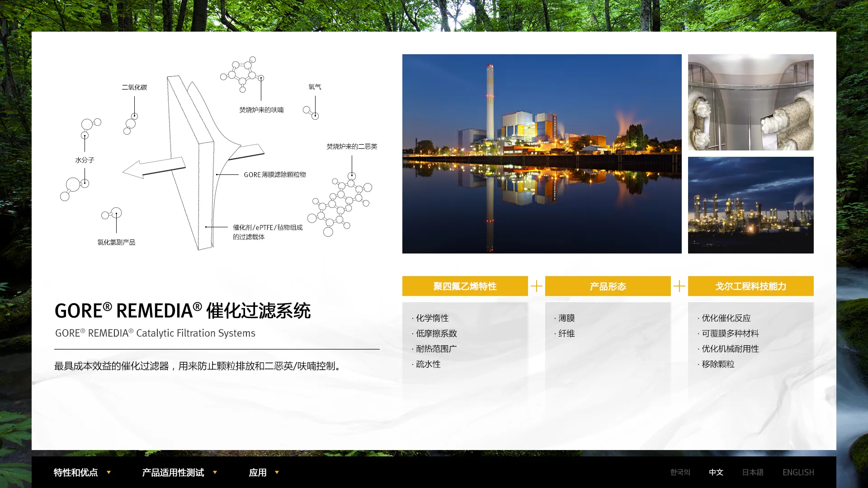Expand the 产品适用性测试 dropdown arrow

[x=215, y=472]
